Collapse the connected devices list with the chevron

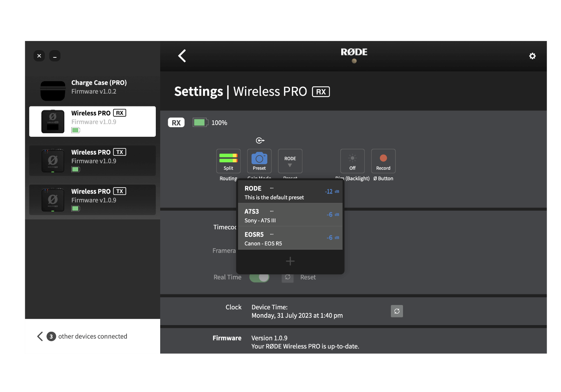point(40,336)
